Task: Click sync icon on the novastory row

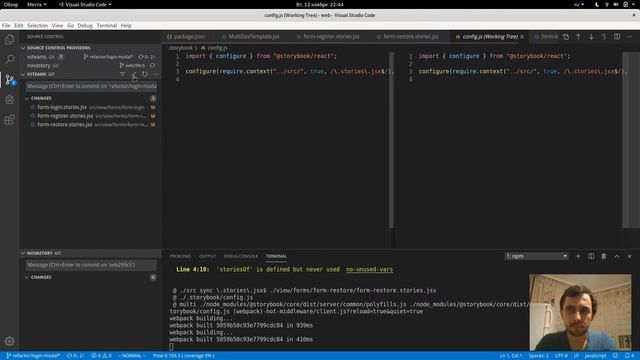Action: click(152, 65)
